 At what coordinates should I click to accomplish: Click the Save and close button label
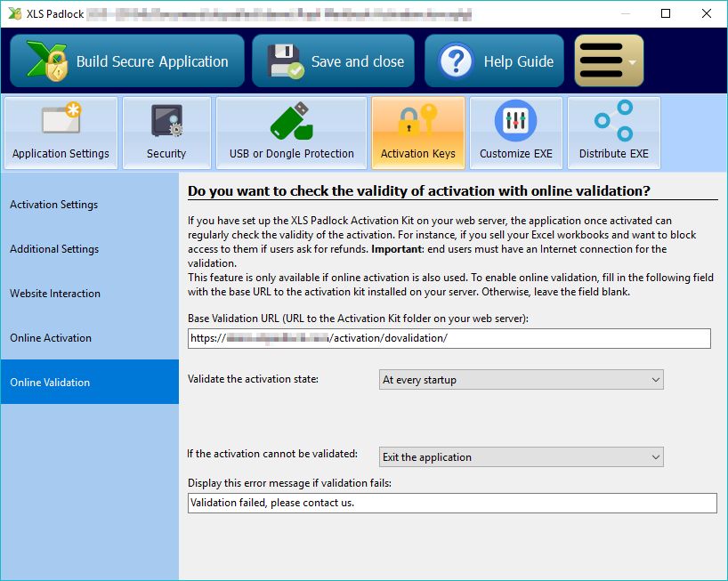(x=358, y=61)
